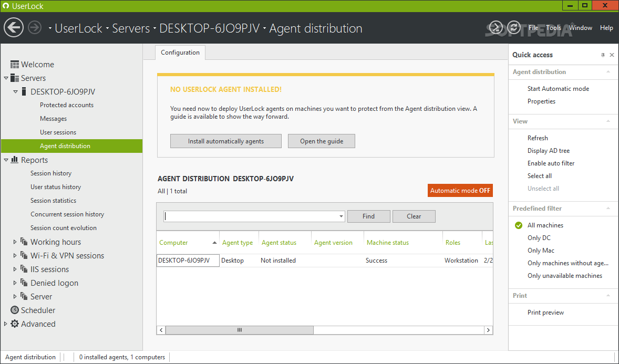Sort by Computer column header
Viewport: 619px width, 364px height.
coord(188,242)
